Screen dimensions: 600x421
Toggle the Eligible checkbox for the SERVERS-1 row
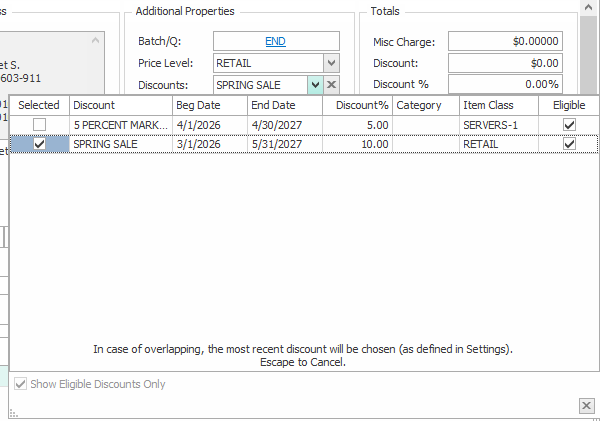click(569, 124)
